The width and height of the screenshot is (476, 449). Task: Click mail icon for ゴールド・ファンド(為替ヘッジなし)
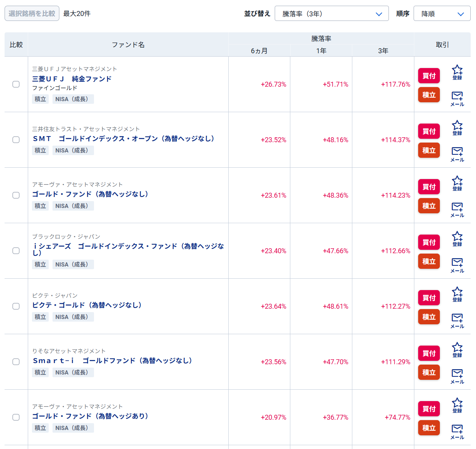point(457,210)
